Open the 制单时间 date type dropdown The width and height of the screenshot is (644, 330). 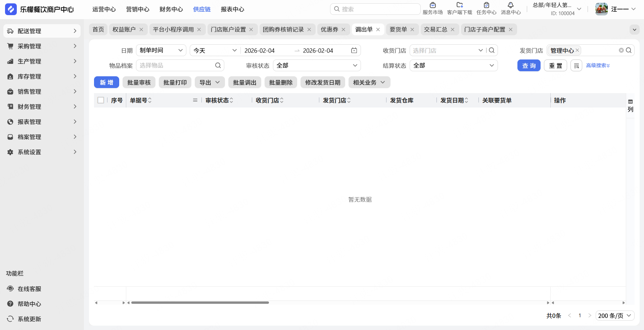(x=161, y=50)
